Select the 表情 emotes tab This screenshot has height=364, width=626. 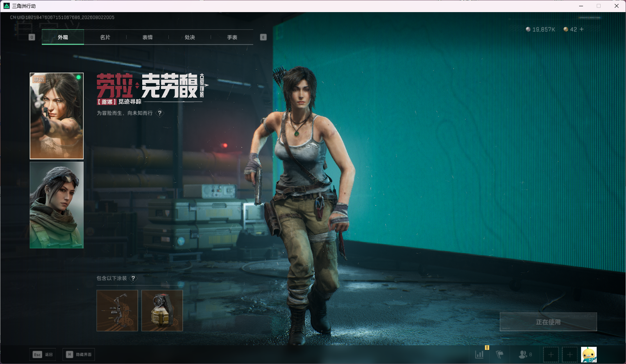(x=147, y=37)
